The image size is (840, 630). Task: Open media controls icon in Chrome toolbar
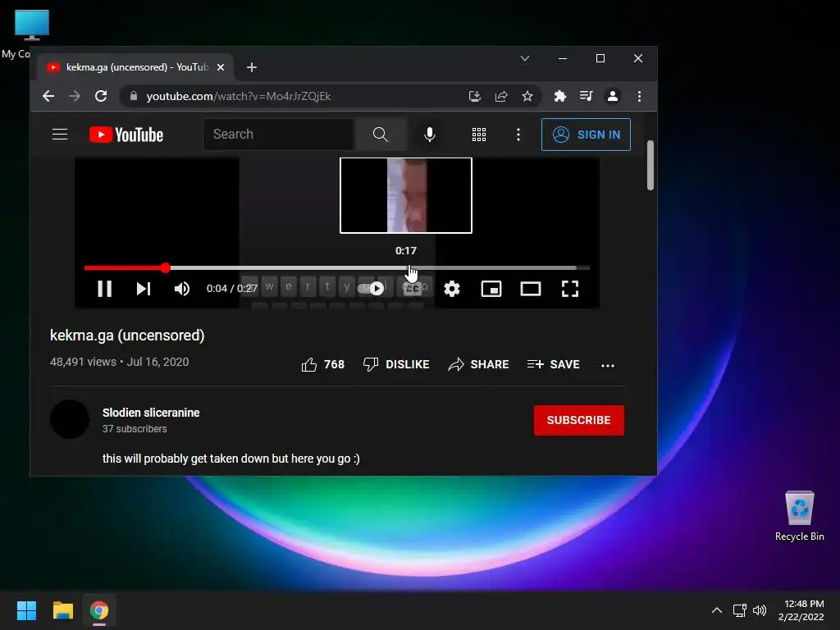point(586,97)
